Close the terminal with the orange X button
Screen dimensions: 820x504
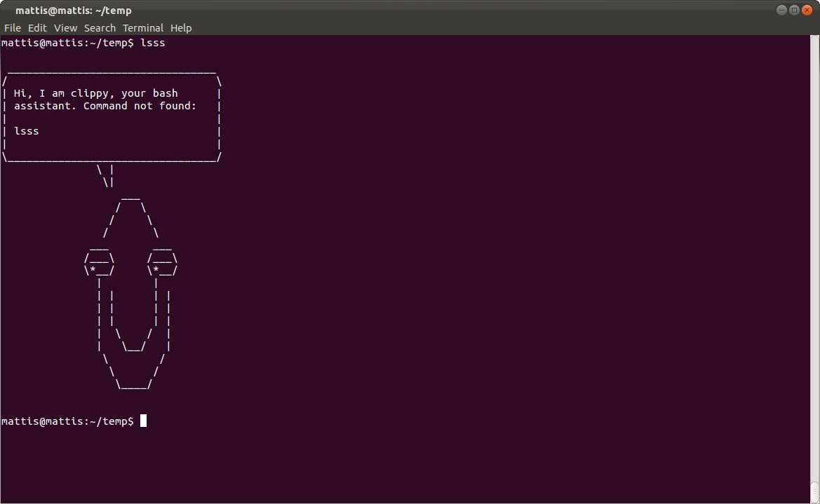(807, 10)
